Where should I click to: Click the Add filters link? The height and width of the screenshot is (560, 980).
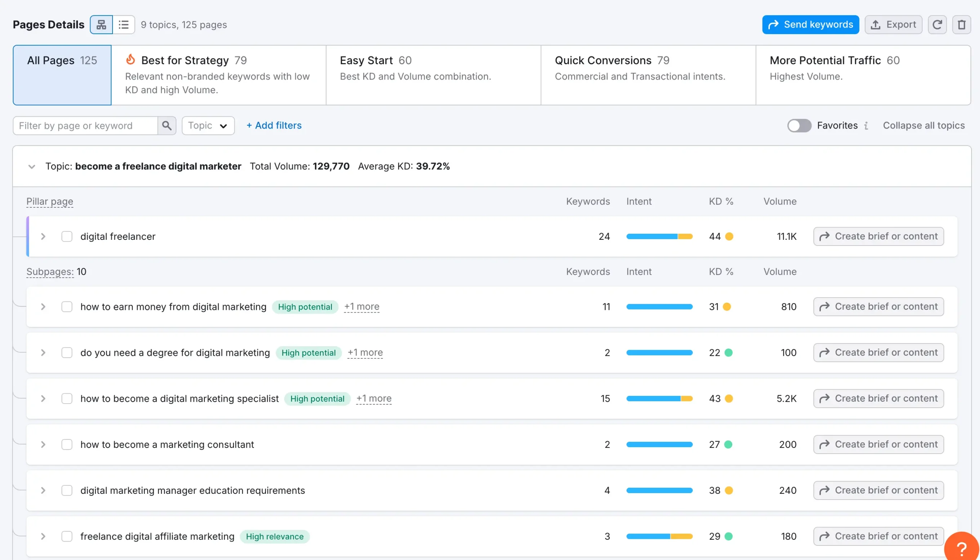tap(274, 125)
